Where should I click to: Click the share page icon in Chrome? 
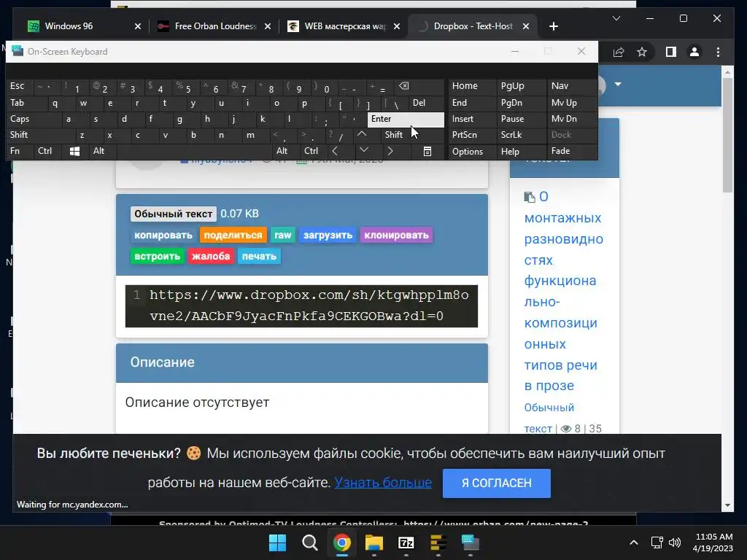click(x=619, y=52)
